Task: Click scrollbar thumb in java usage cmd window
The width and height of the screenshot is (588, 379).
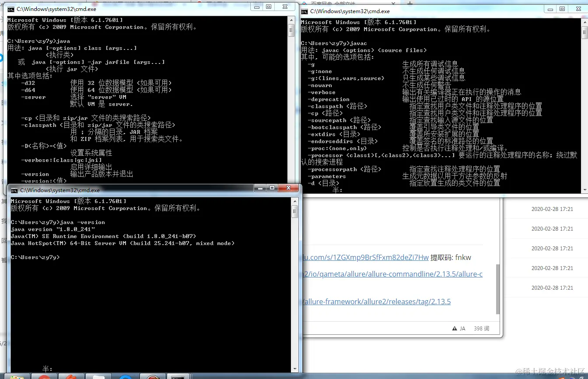Action: 291,30
